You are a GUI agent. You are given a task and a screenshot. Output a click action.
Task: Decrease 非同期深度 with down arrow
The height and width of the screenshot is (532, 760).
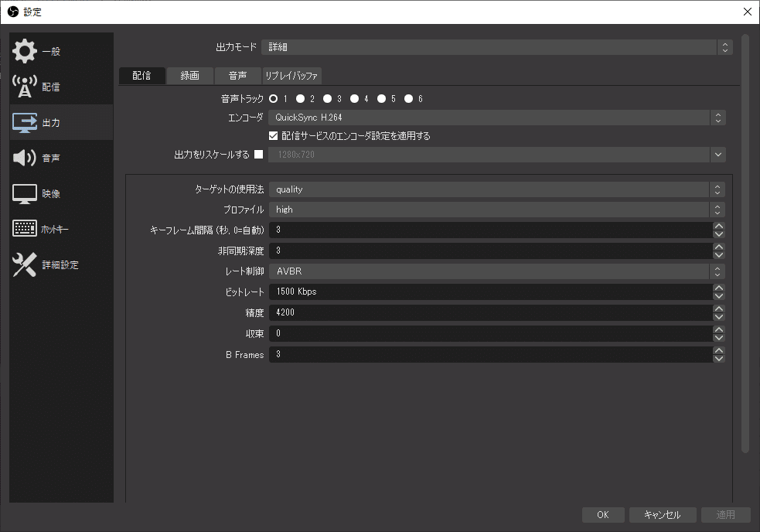click(x=719, y=255)
